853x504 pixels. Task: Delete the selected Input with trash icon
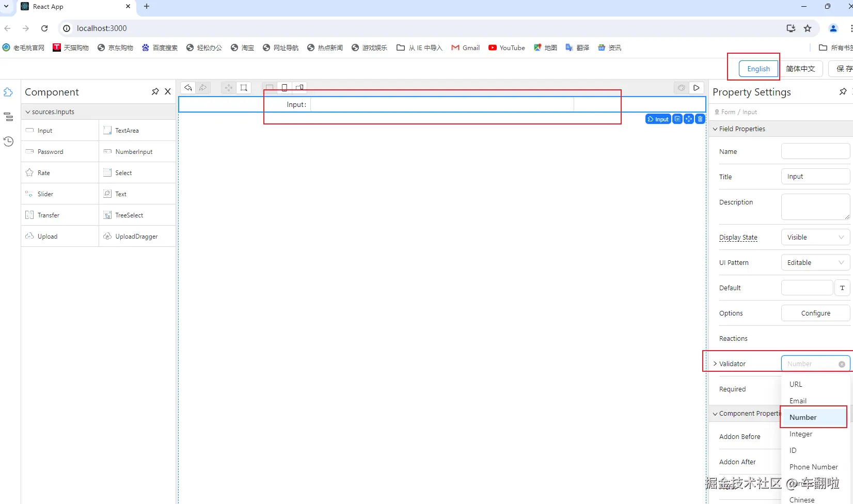click(x=700, y=119)
